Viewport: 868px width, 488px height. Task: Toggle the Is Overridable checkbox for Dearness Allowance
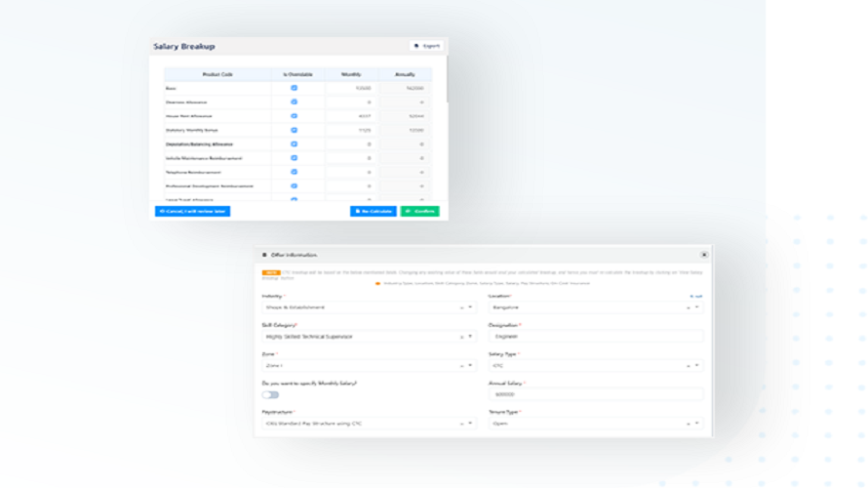click(x=294, y=102)
